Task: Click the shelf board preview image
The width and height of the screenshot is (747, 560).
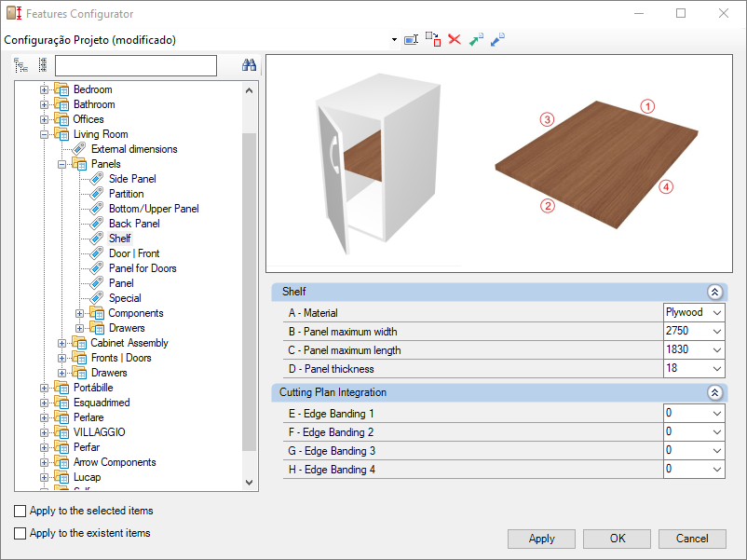Action: pos(597,164)
